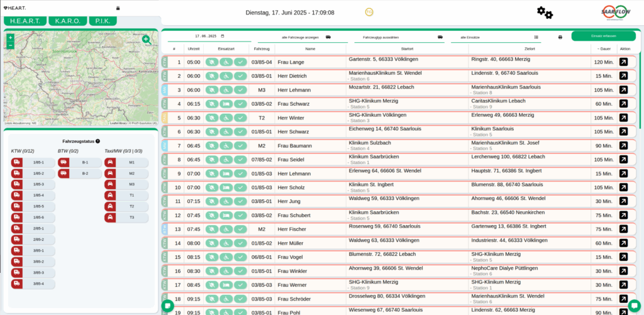Switch to the K.A.R.O. tab
The width and height of the screenshot is (644, 315).
pyautogui.click(x=67, y=21)
